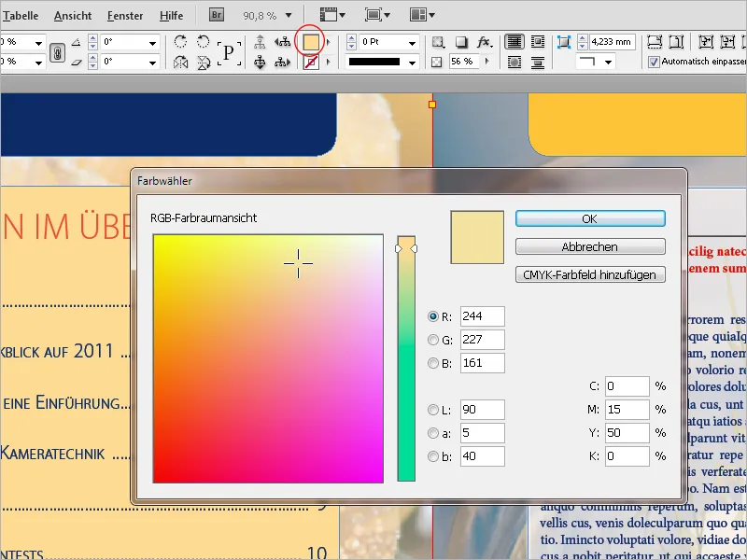This screenshot has height=560, width=747.
Task: Toggle the constrain proportions chain link icon
Action: 57,52
